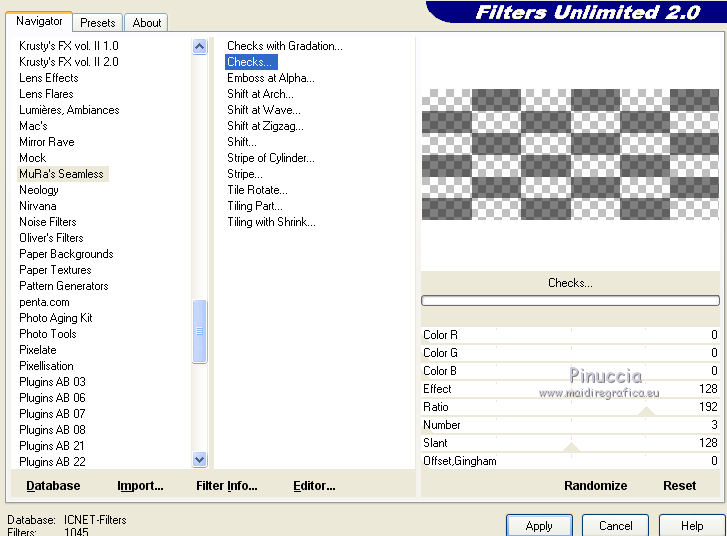Viewport: 727px width, 536px height.
Task: Click the Slant slider handle
Action: [x=571, y=447]
